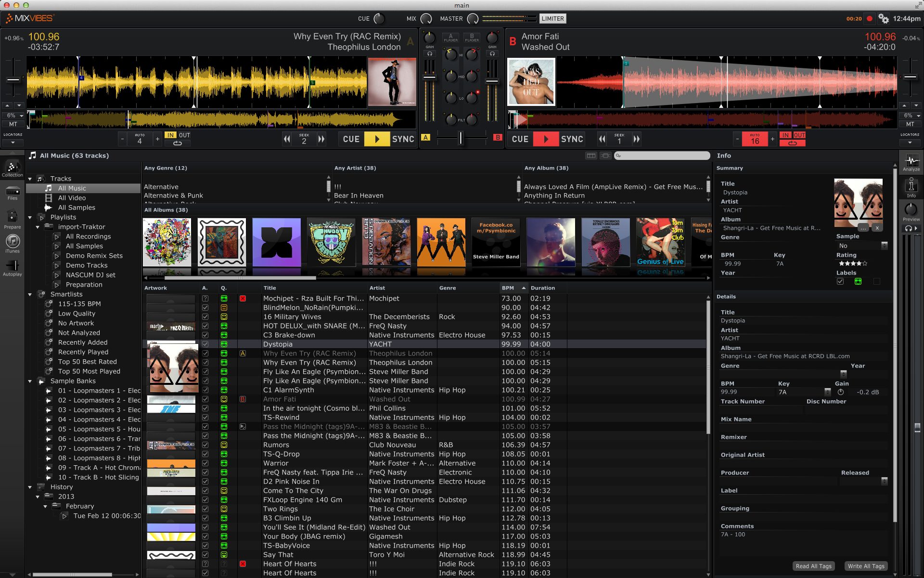
Task: Click the CUE button on deck A
Action: coord(350,139)
